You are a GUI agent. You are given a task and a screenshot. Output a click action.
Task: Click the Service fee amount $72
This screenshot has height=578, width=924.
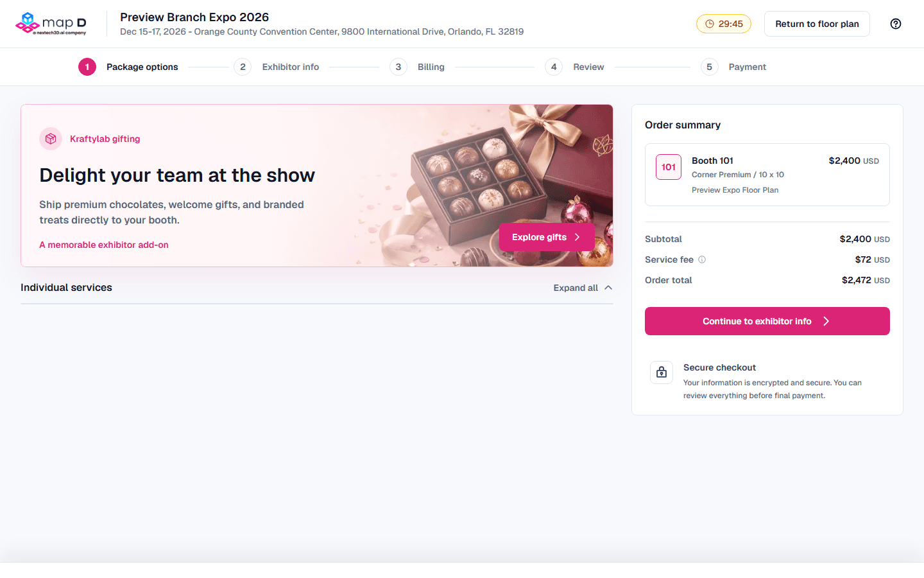coord(873,259)
